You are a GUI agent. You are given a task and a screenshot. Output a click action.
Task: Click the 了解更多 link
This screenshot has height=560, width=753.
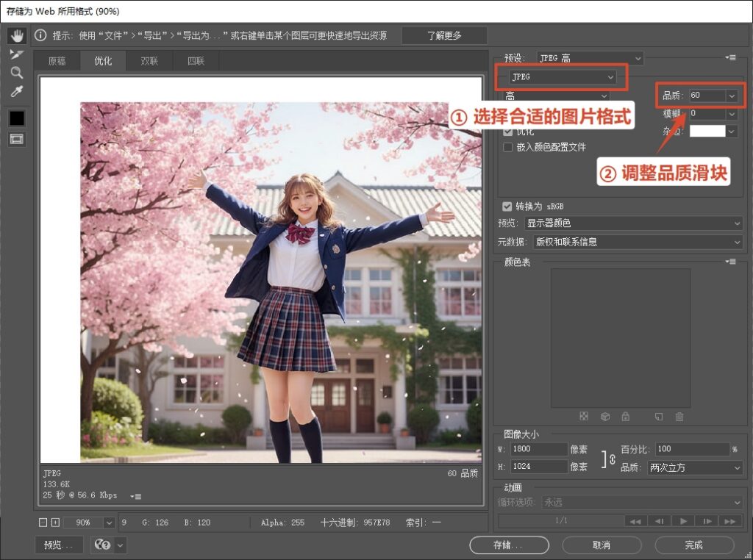click(x=444, y=35)
